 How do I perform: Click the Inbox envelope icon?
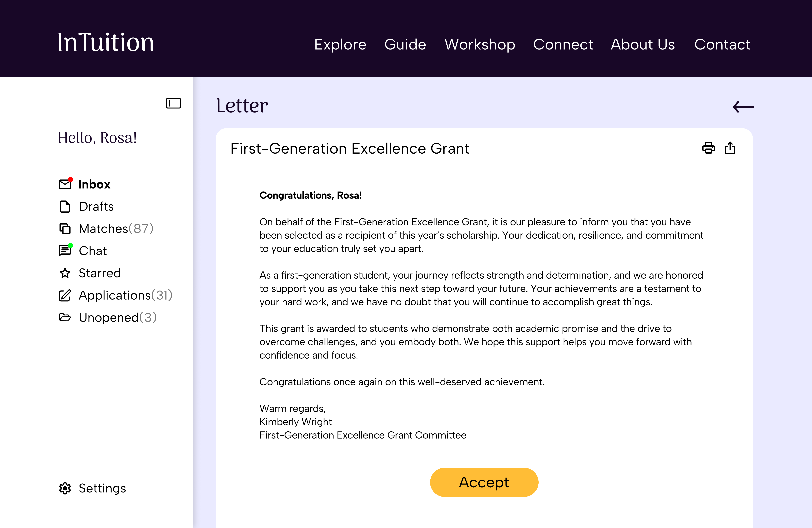pos(65,184)
